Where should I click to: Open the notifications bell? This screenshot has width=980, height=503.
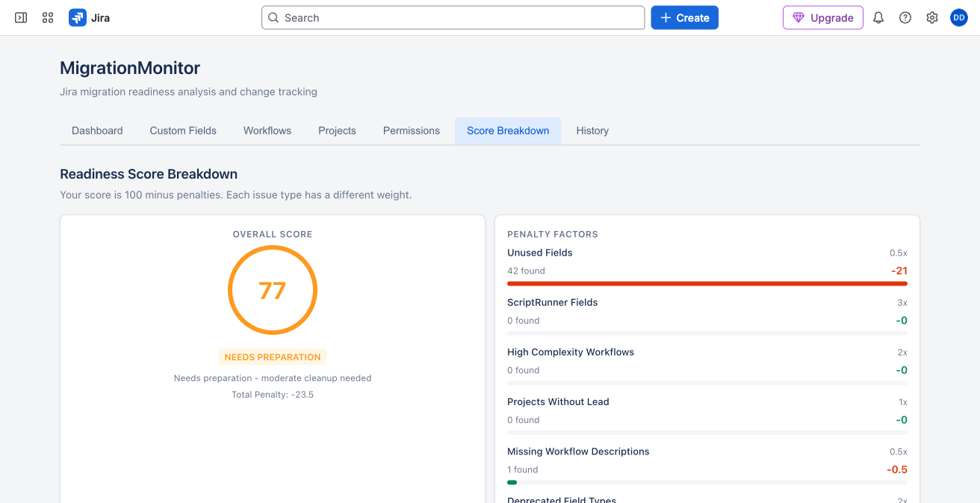pyautogui.click(x=878, y=17)
